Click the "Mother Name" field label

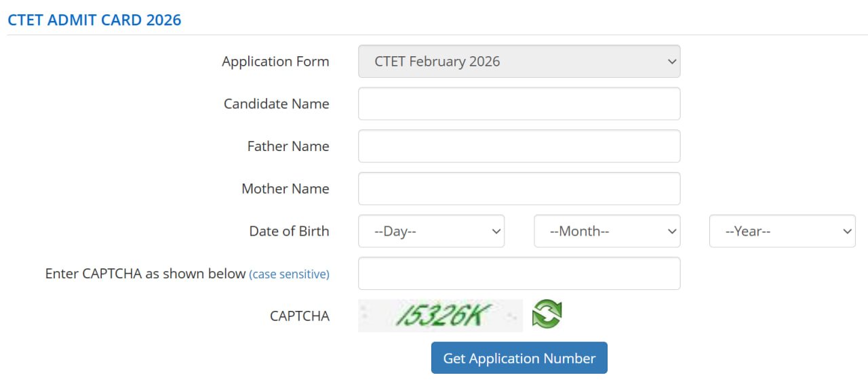[285, 188]
